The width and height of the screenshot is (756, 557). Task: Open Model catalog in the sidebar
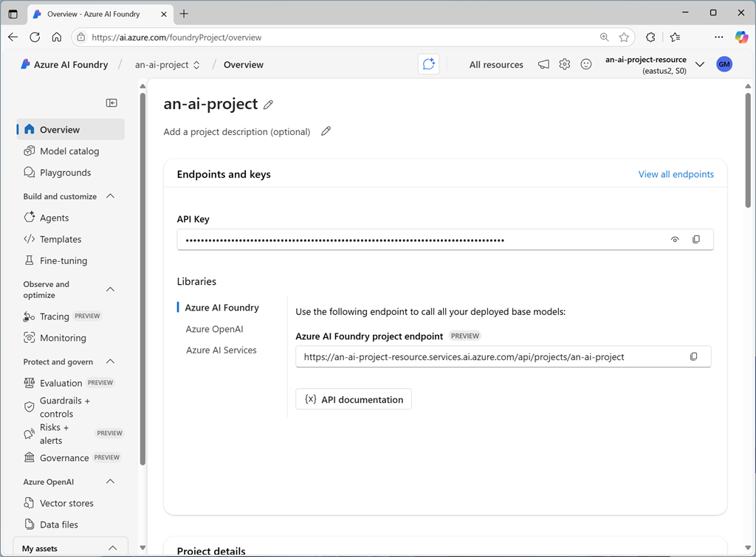71,151
